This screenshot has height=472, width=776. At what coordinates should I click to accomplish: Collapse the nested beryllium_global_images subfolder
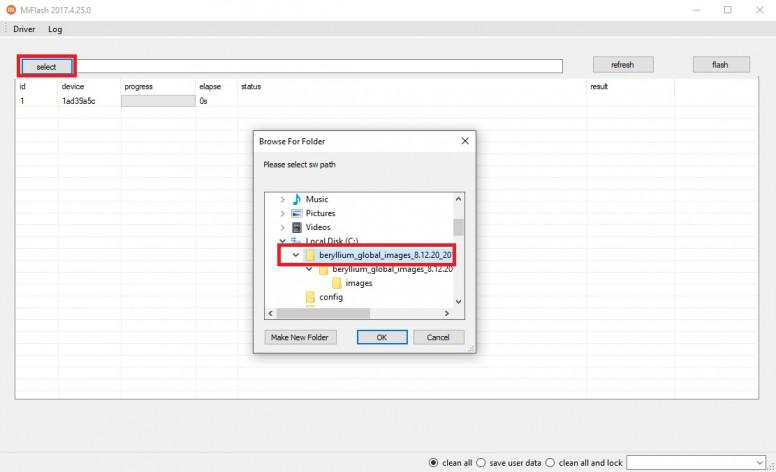coord(309,269)
